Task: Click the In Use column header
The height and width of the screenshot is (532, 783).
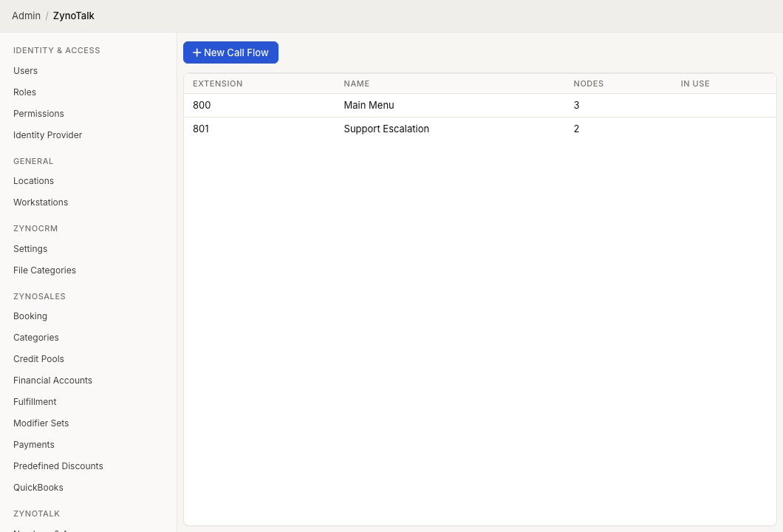Action: tap(694, 84)
